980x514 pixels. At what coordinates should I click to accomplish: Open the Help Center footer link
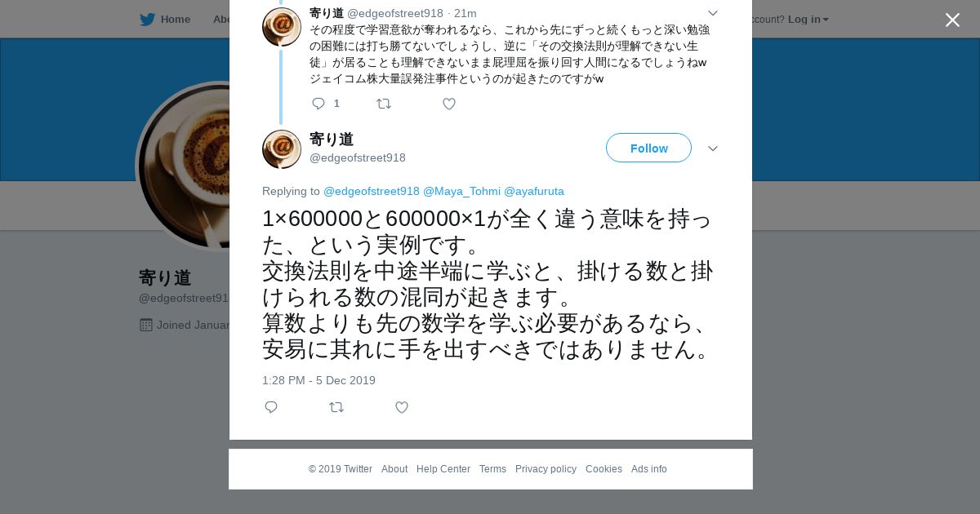click(x=443, y=469)
